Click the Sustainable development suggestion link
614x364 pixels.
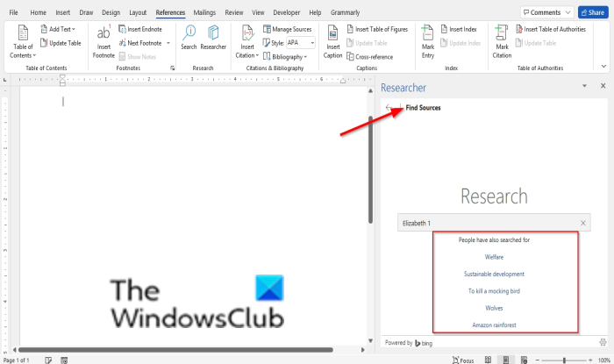494,274
